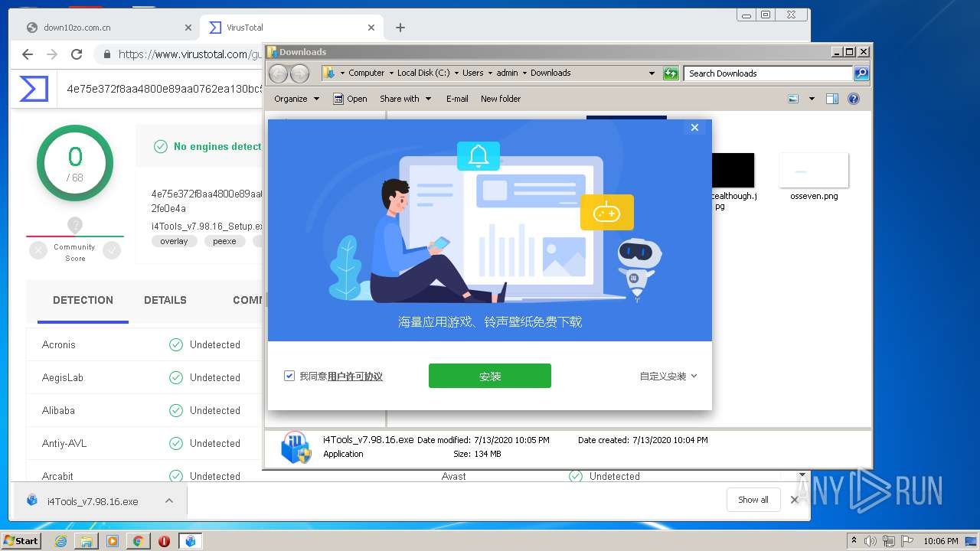Viewport: 980px width, 551px height.
Task: Click the bell notification icon in installer
Action: click(x=479, y=156)
